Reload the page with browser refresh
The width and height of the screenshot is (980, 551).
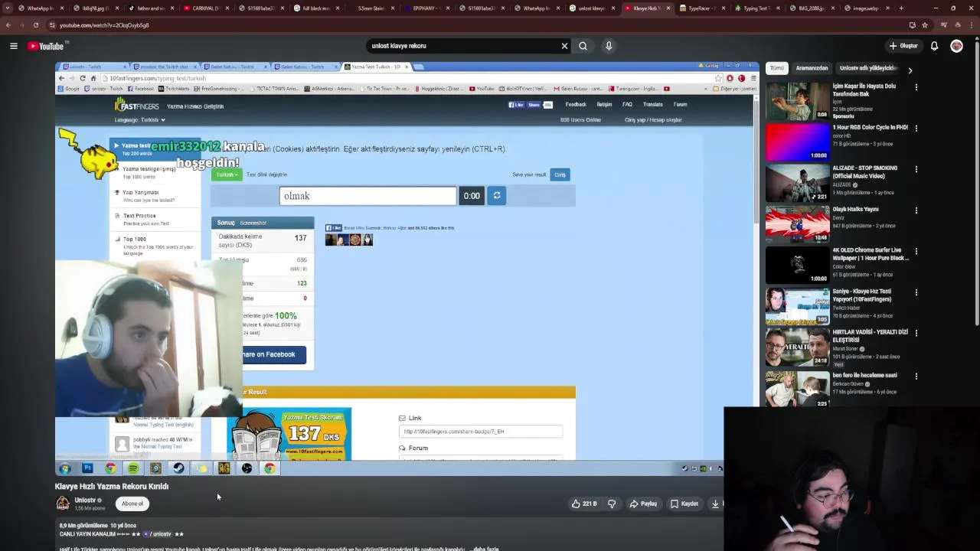pyautogui.click(x=35, y=25)
